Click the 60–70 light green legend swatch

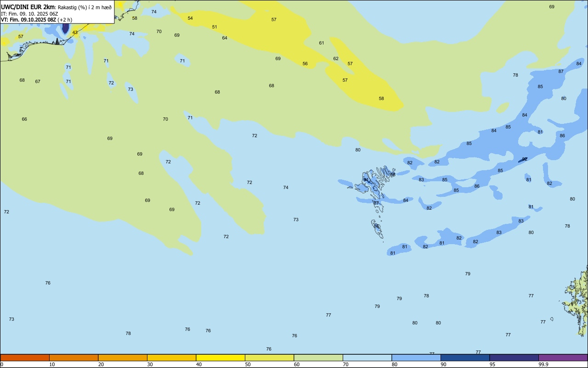click(318, 357)
